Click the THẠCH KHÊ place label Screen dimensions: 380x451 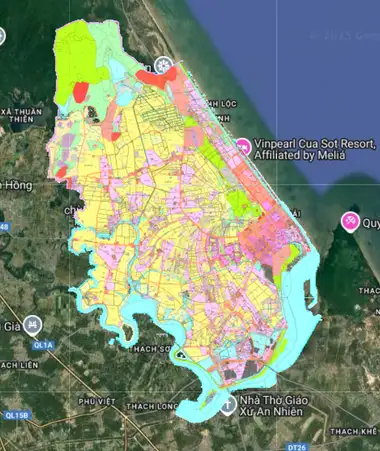pyautogui.click(x=353, y=432)
